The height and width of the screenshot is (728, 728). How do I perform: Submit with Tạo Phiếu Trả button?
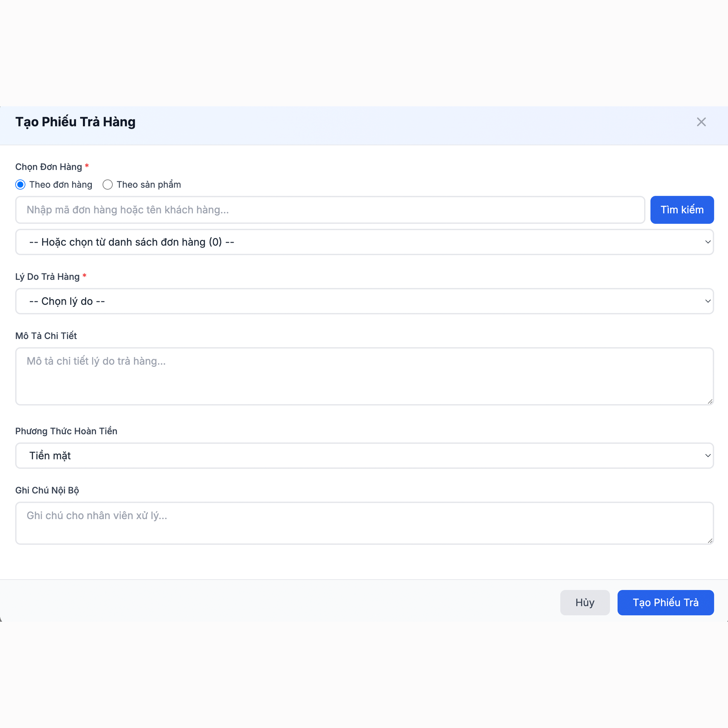tap(665, 602)
